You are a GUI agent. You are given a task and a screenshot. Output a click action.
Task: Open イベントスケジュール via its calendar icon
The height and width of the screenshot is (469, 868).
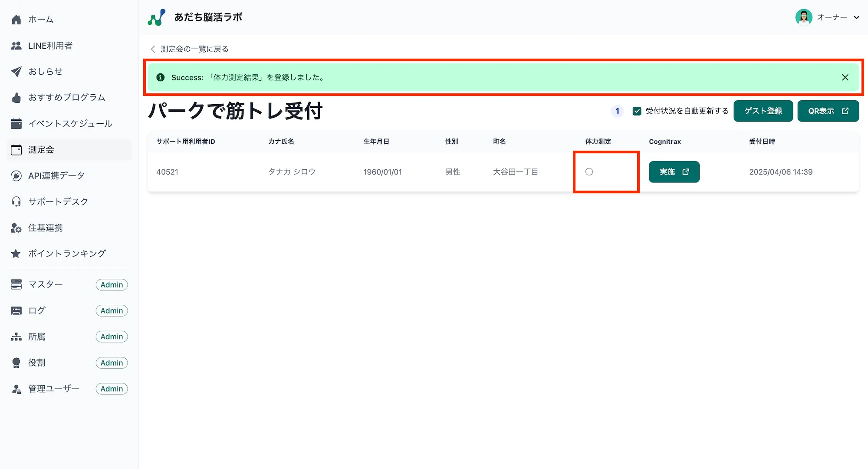[16, 123]
